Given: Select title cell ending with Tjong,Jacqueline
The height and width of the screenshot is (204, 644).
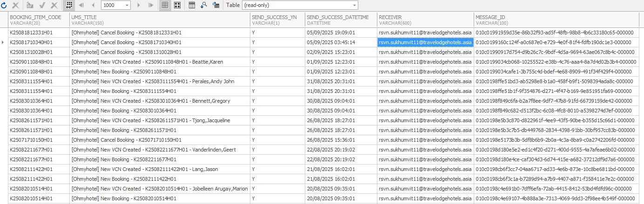Looking at the screenshot, I should point(160,120).
